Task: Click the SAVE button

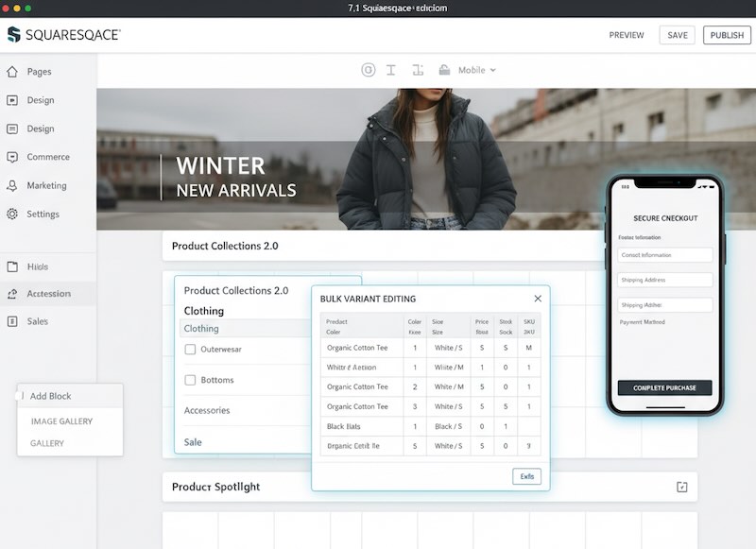Action: (677, 35)
